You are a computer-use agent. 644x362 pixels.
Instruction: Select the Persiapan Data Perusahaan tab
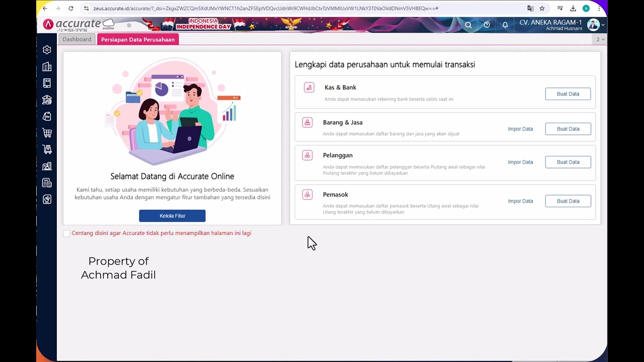pos(138,40)
